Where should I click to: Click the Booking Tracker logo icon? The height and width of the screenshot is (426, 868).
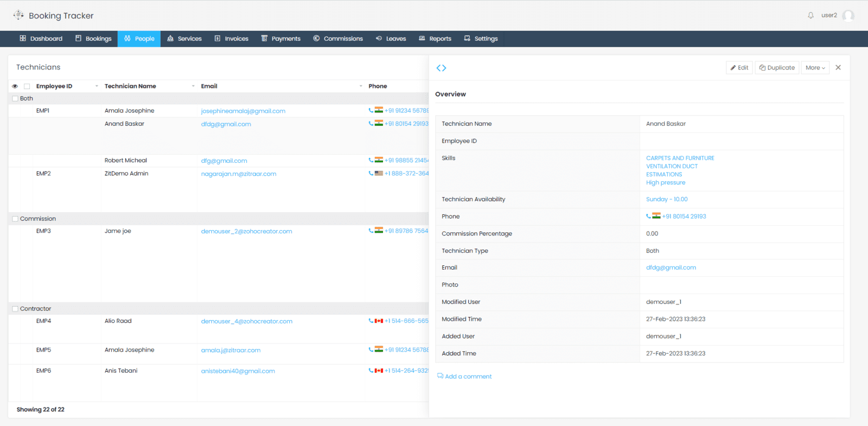(18, 15)
